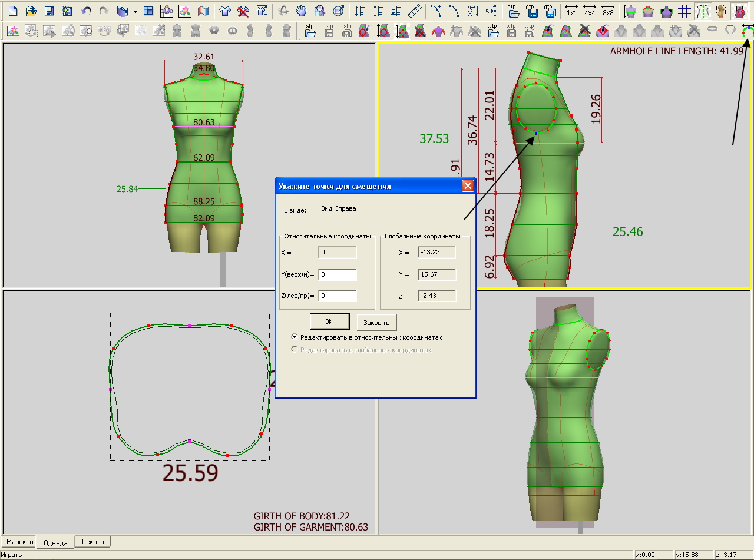
Task: Select edit in global coordinates radio
Action: pyautogui.click(x=295, y=350)
